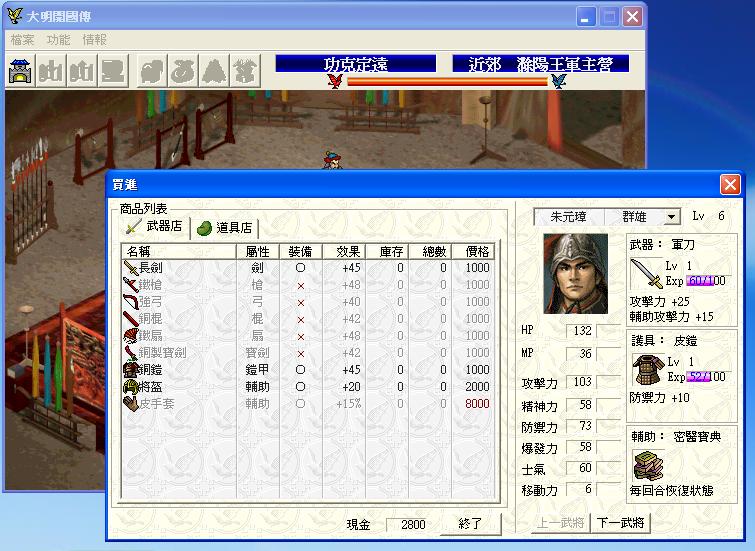The image size is (755, 551).
Task: Click the 皮手套 glove item icon
Action: (130, 404)
